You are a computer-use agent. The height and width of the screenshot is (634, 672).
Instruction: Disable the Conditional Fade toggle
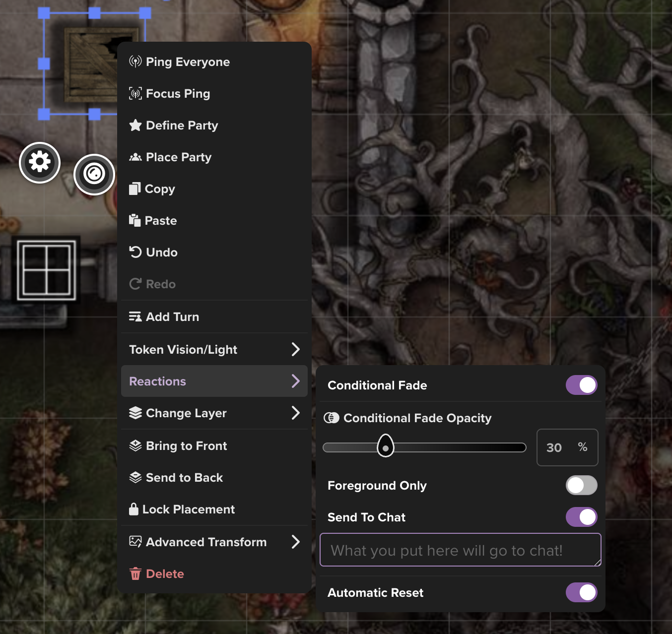point(581,385)
